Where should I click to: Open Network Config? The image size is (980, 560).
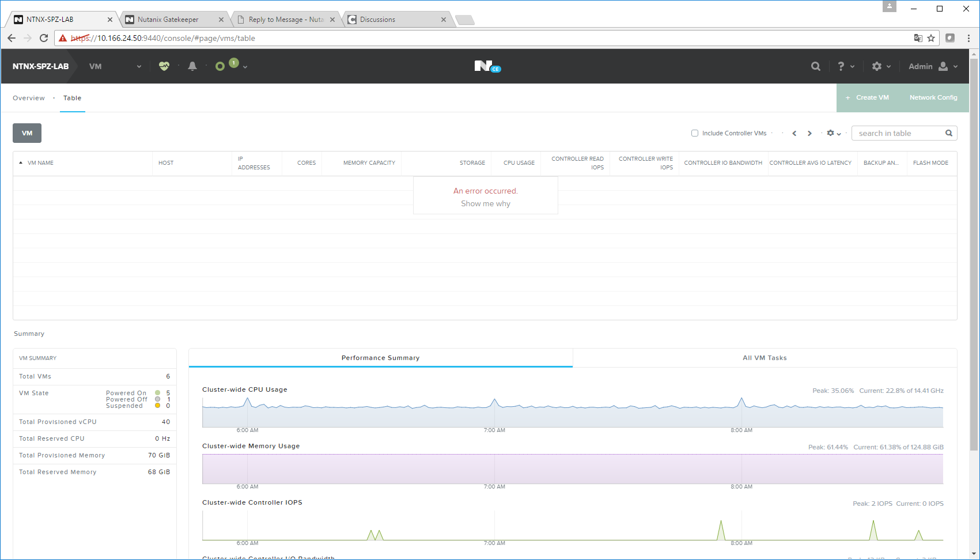click(x=933, y=97)
